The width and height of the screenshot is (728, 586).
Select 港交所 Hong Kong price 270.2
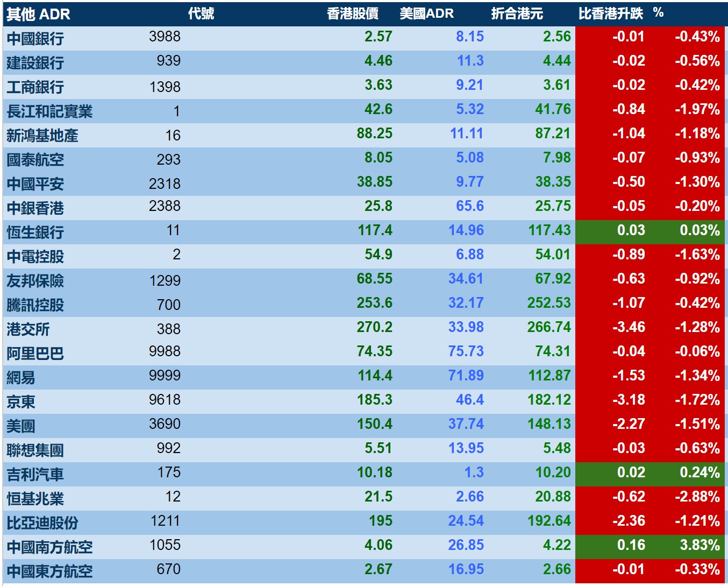coord(375,327)
